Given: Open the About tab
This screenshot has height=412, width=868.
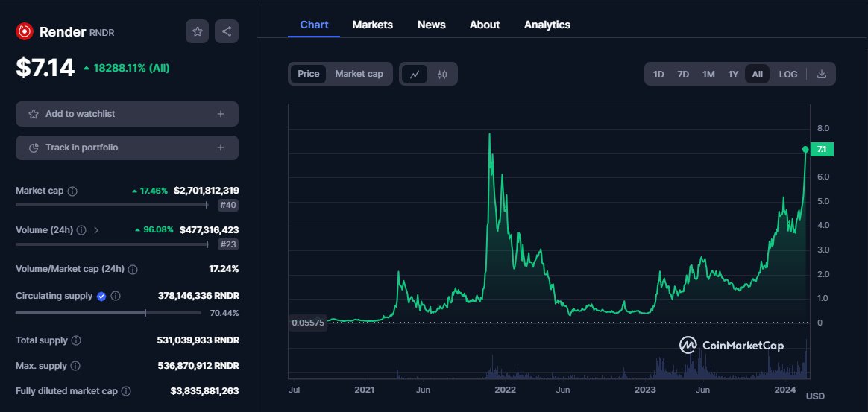Looking at the screenshot, I should [485, 25].
